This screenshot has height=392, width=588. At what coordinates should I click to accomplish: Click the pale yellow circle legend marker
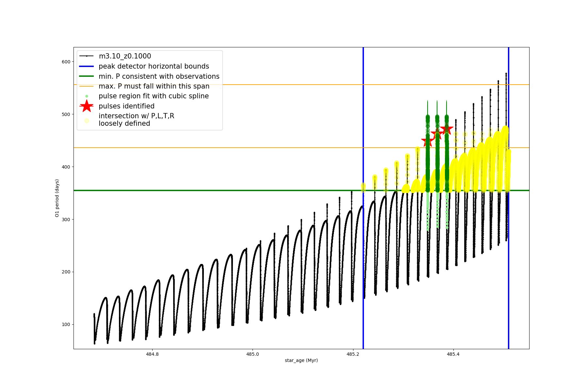click(x=87, y=121)
